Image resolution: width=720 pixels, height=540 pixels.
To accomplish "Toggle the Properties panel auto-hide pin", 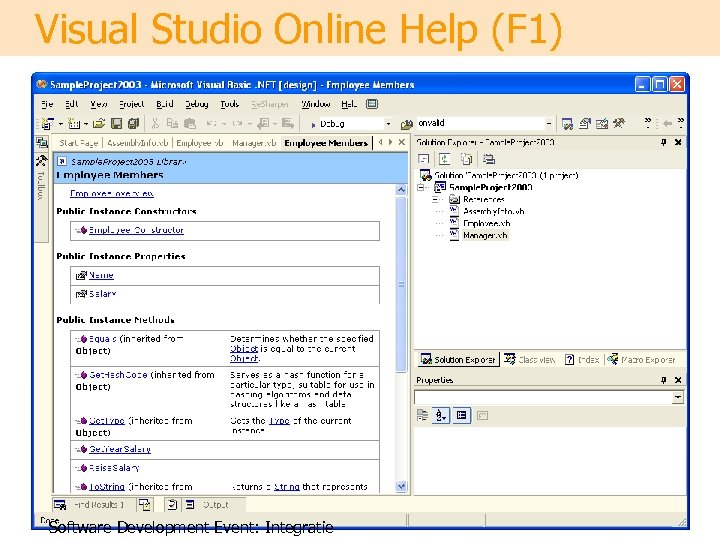I will click(664, 380).
